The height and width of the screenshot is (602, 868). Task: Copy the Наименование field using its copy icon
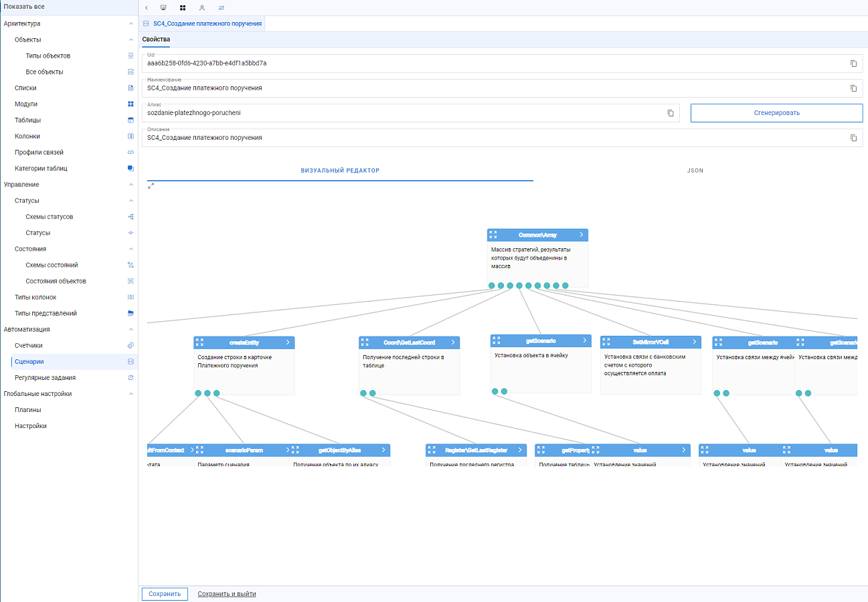[853, 88]
